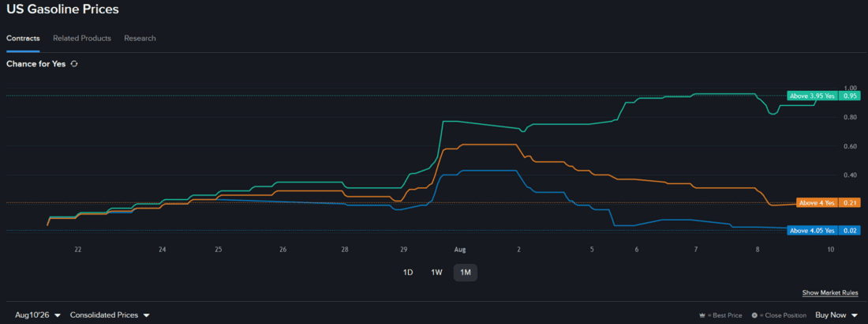Click the Above 3.95 Yes green label
868x324 pixels.
point(812,96)
